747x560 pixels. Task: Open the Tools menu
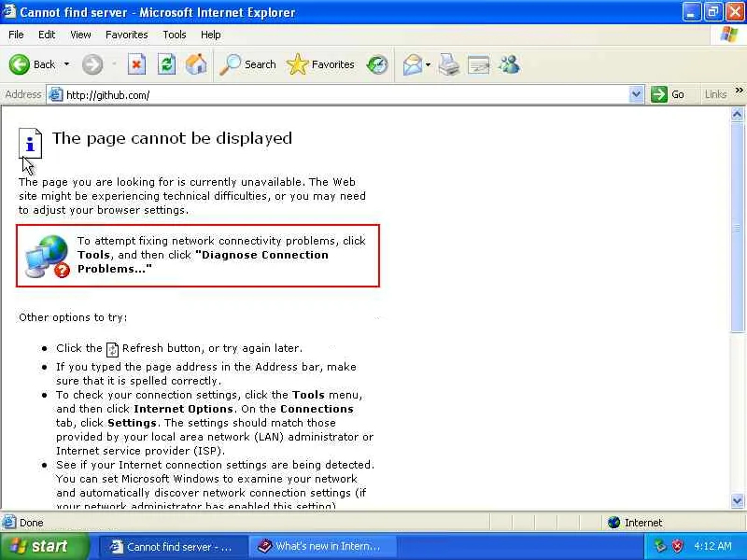[175, 35]
